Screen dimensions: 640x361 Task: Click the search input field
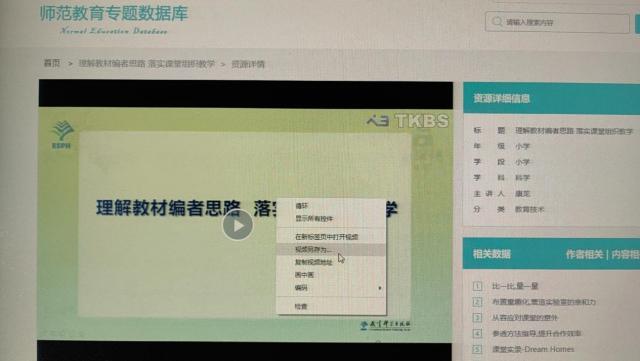557,22
